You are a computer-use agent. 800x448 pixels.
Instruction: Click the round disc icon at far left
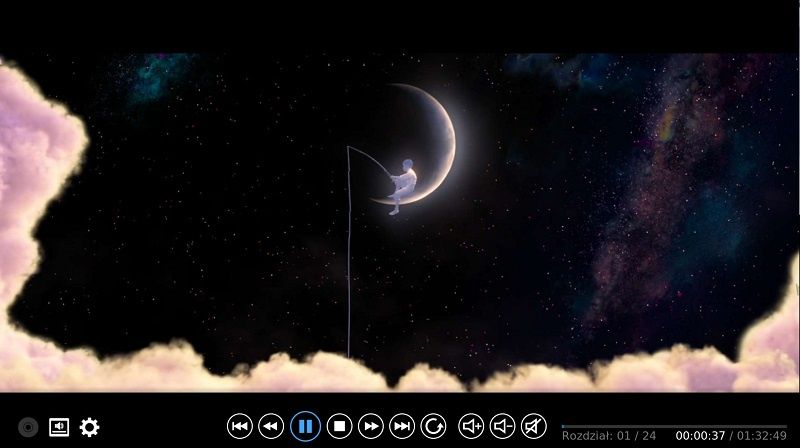(28, 427)
